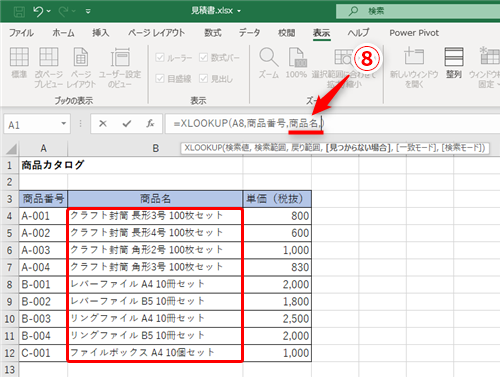Image resolution: width=500 pixels, height=377 pixels.
Task: Switch to the 挿入 tab
Action: pyautogui.click(x=101, y=33)
